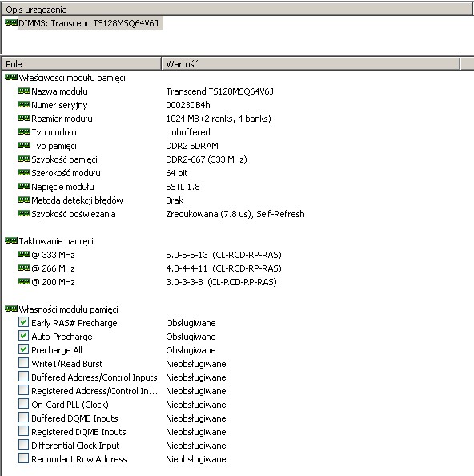
Task: Select serial number value 00023DB4h
Action: [x=188, y=105]
